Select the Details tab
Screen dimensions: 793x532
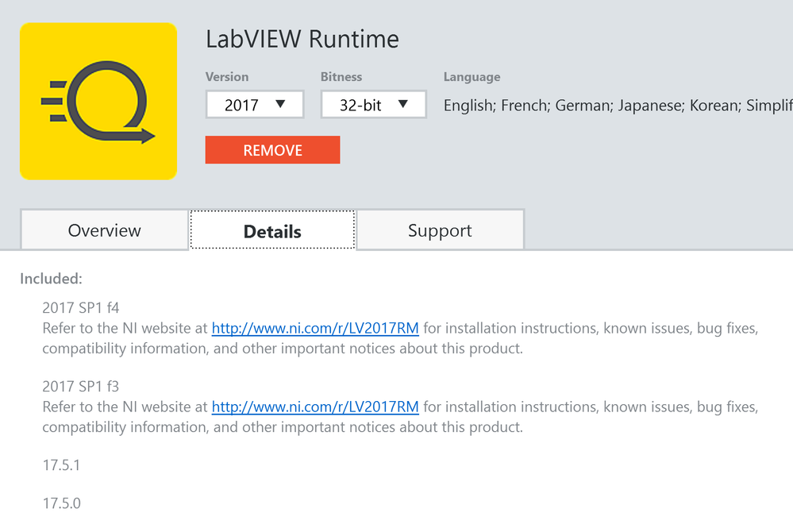point(272,230)
